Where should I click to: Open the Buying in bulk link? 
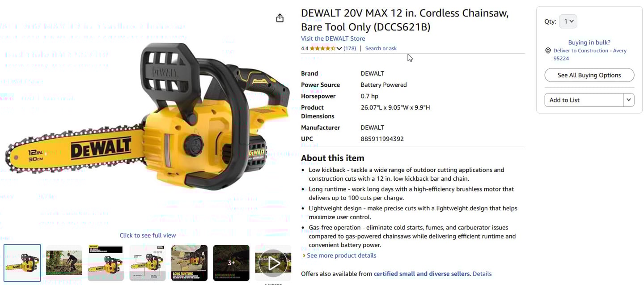[589, 43]
